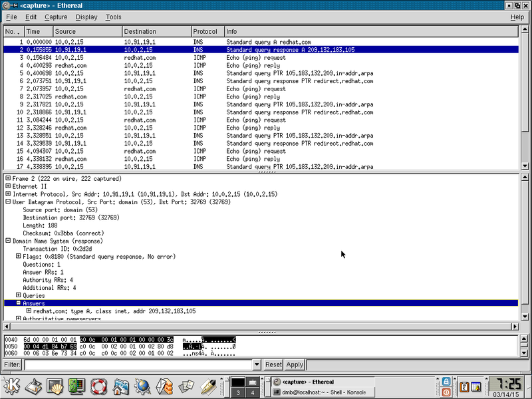Expand the DNS Flags 0x8180 node
The width and height of the screenshot is (532, 399).
click(x=19, y=257)
